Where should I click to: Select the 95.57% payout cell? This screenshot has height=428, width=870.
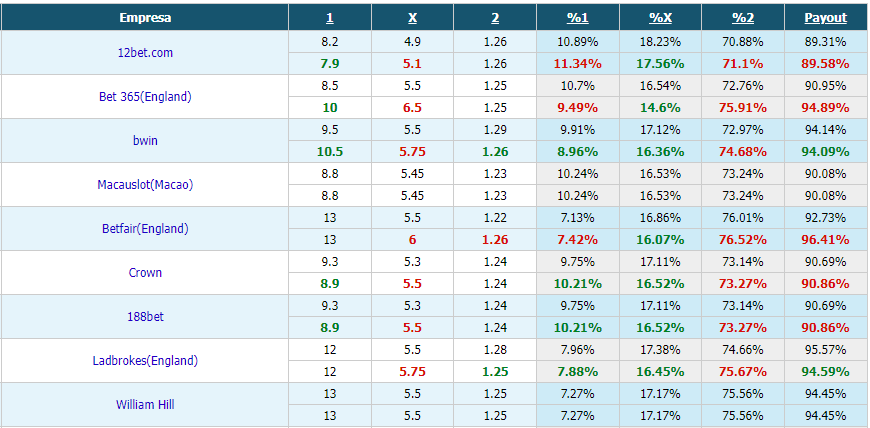point(826,350)
